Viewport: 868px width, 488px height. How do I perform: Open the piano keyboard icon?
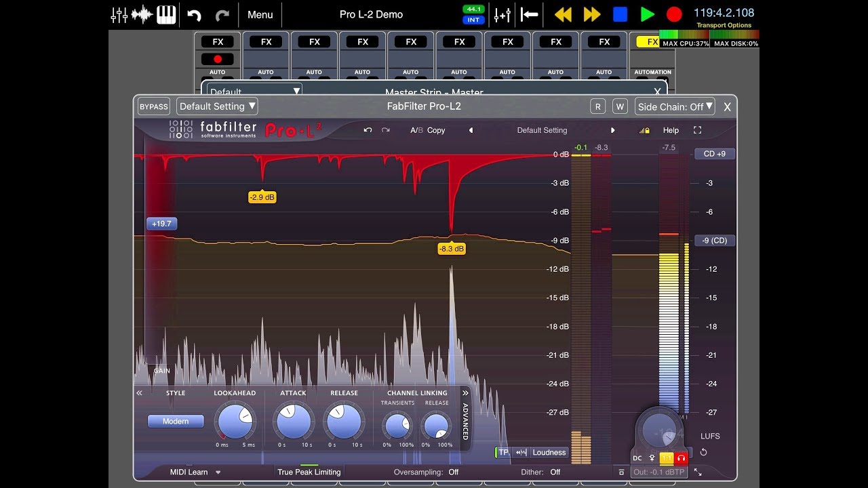pyautogui.click(x=166, y=14)
